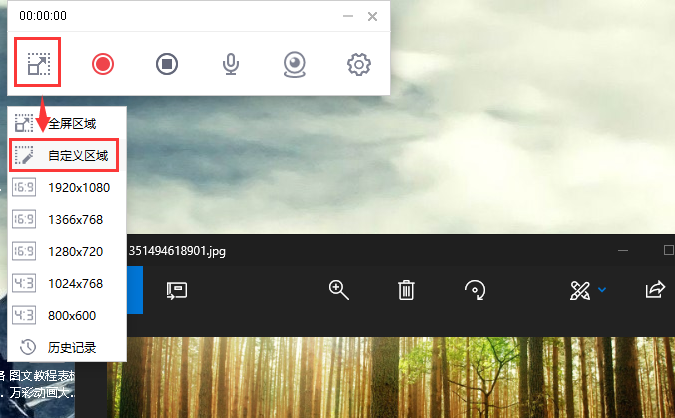Choose 800x600 region preset
The image size is (675, 418).
click(67, 316)
